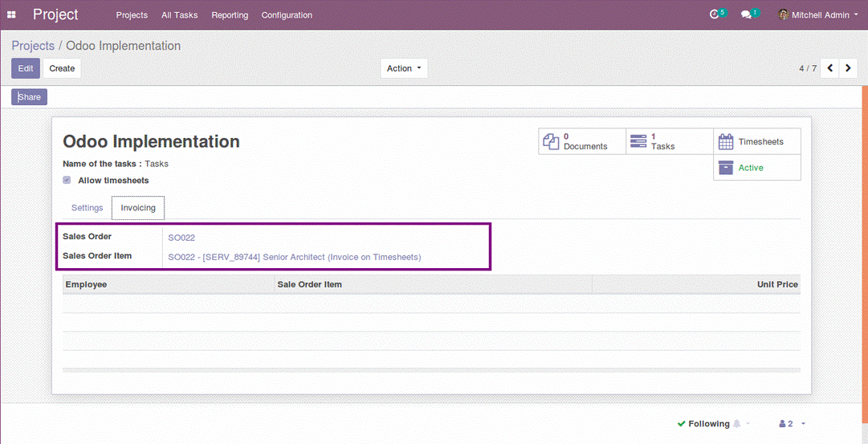Viewport: 868px width, 444px height.
Task: Toggle the Active status button
Action: click(x=757, y=167)
